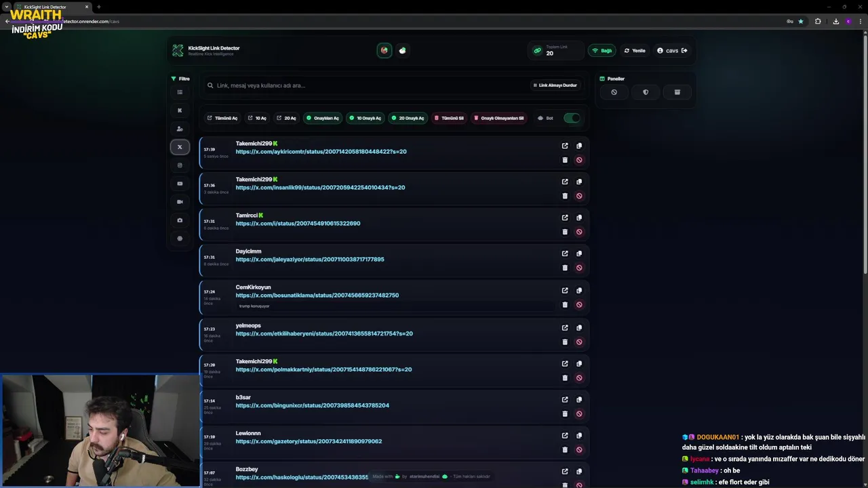Image resolution: width=868 pixels, height=488 pixels.
Task: Click the Tümünü Sil button
Action: 449,118
